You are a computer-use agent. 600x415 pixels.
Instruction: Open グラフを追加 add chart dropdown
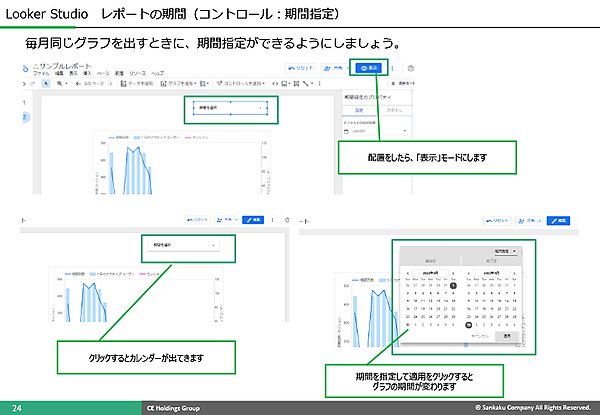(x=179, y=83)
